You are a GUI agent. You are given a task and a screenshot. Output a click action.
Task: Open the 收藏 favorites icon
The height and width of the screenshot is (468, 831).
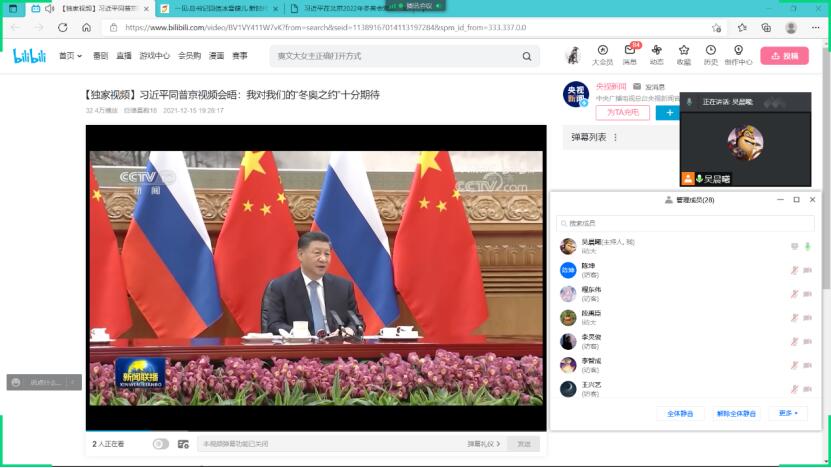point(683,53)
